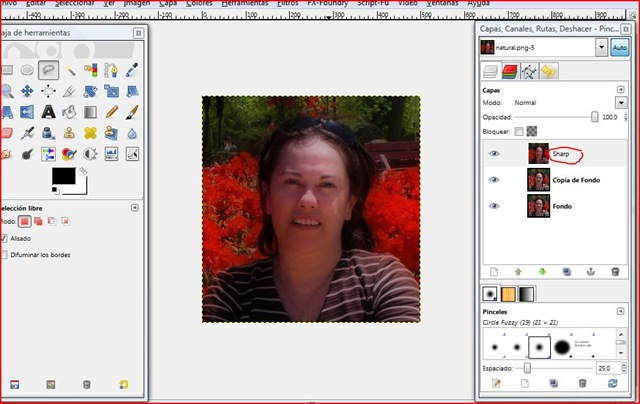Image resolution: width=640 pixels, height=404 pixels.
Task: Raise layer with green up arrow
Action: point(517,270)
